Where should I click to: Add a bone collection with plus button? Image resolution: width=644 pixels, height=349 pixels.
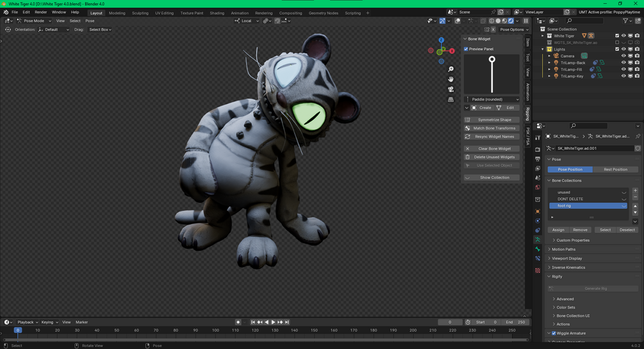(x=635, y=191)
